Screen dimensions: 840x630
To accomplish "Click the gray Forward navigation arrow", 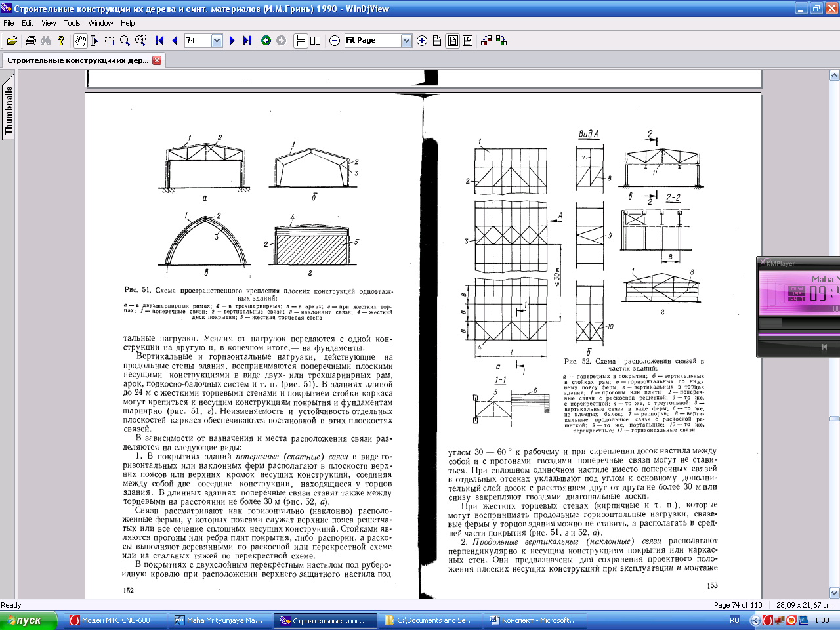I will coord(281,41).
